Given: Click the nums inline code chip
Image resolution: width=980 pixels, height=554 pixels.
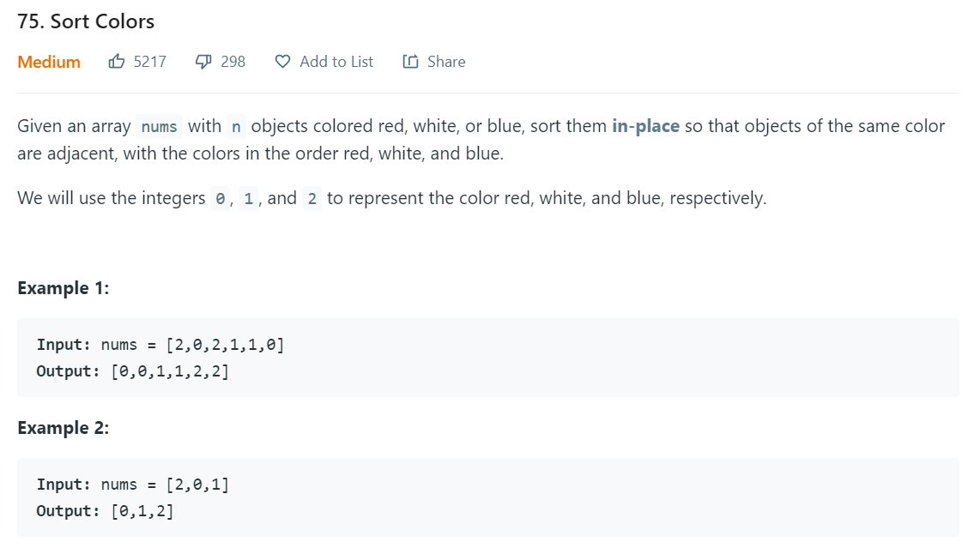Looking at the screenshot, I should (160, 127).
